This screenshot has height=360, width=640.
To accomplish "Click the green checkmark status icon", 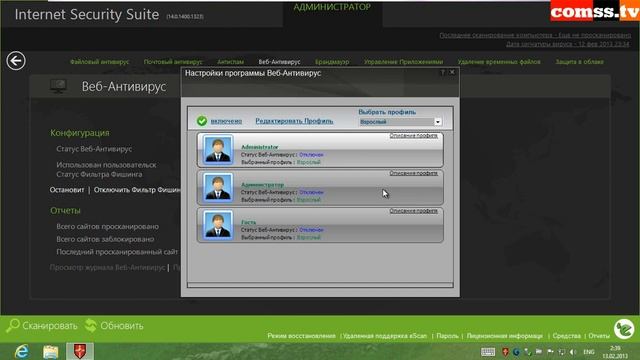I will point(202,121).
